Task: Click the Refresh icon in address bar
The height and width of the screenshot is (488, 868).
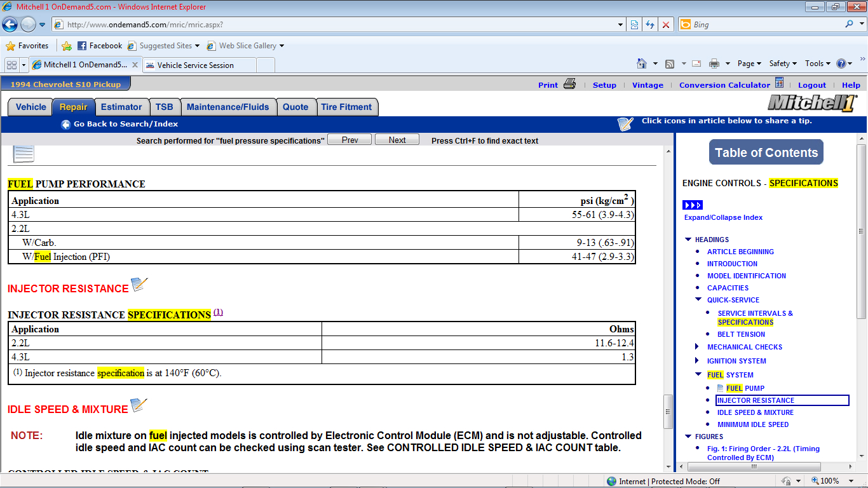Action: 649,25
